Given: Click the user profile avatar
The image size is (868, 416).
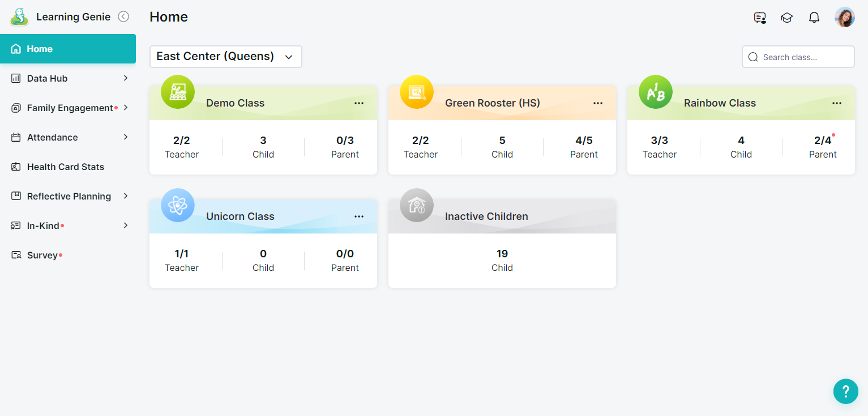Looking at the screenshot, I should tap(844, 18).
